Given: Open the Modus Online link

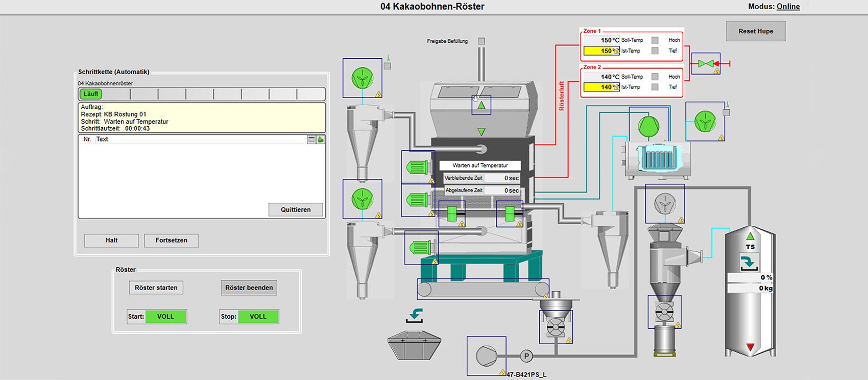Looking at the screenshot, I should pos(788,7).
